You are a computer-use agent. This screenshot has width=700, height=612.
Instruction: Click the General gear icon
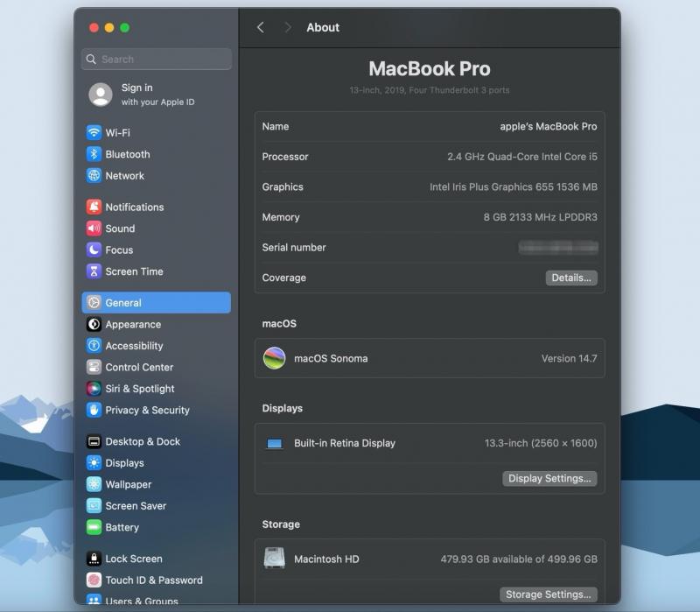tap(94, 302)
